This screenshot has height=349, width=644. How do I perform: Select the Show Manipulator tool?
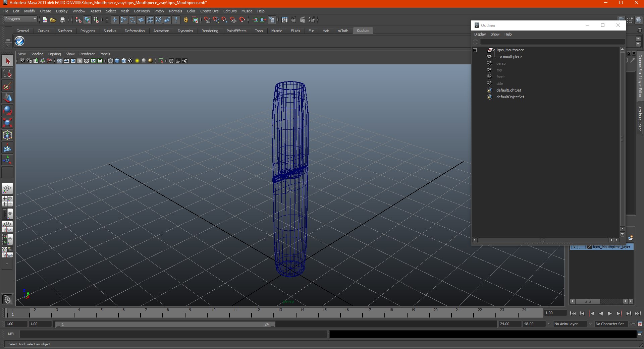click(7, 160)
